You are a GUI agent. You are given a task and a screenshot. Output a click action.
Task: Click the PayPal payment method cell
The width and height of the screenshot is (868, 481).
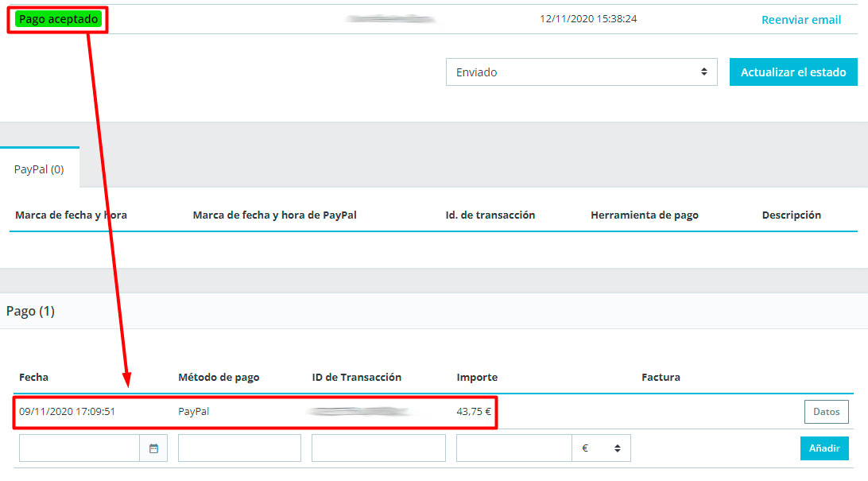tap(194, 411)
